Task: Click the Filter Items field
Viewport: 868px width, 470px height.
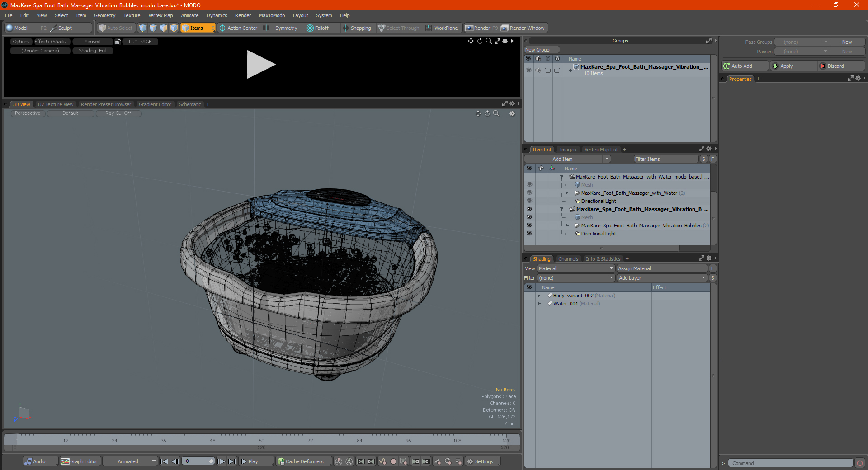Action: pos(665,159)
